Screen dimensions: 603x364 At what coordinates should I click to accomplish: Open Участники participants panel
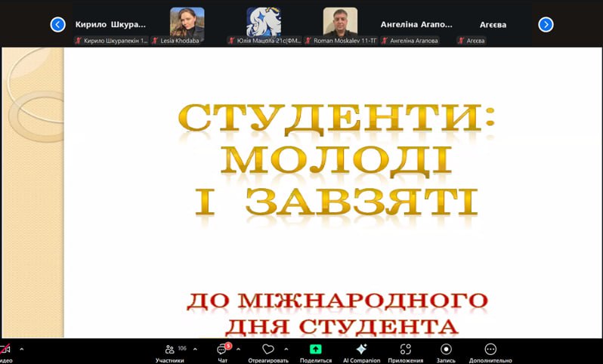click(x=169, y=353)
